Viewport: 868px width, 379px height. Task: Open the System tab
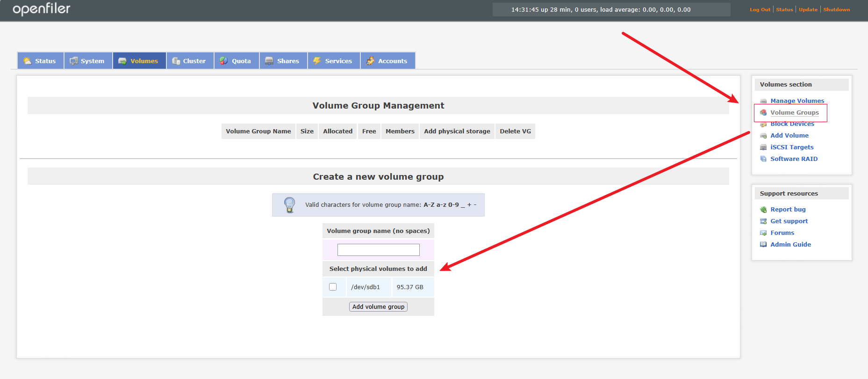pos(88,61)
